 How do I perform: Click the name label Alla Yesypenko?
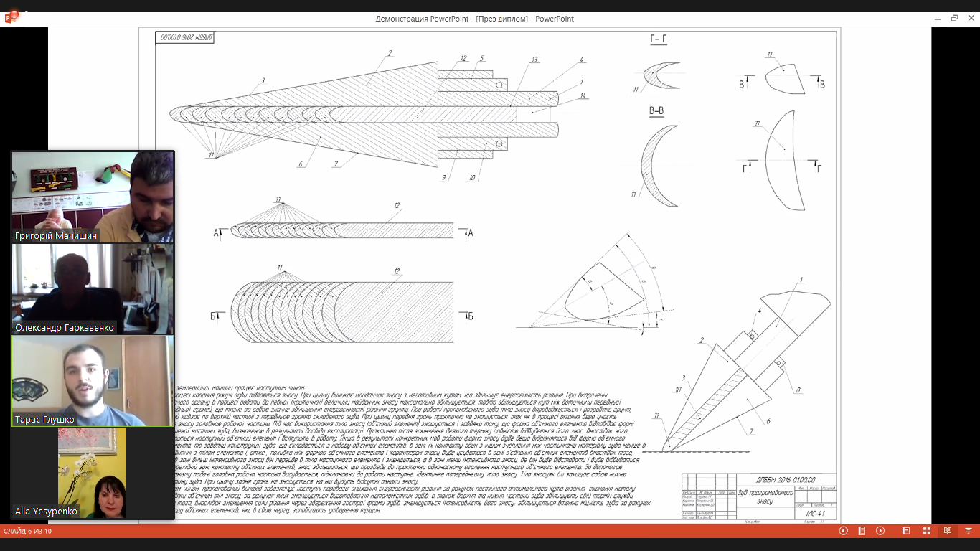pyautogui.click(x=46, y=512)
